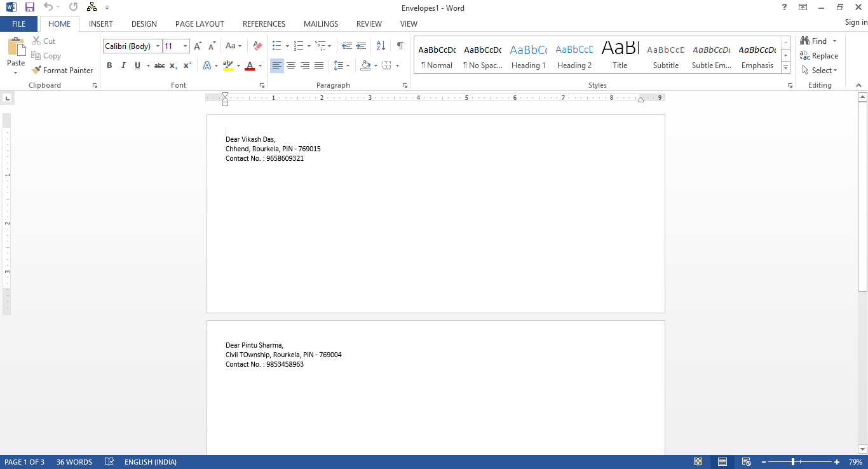Open the Styles pane launcher
The image size is (868, 469).
click(x=790, y=85)
